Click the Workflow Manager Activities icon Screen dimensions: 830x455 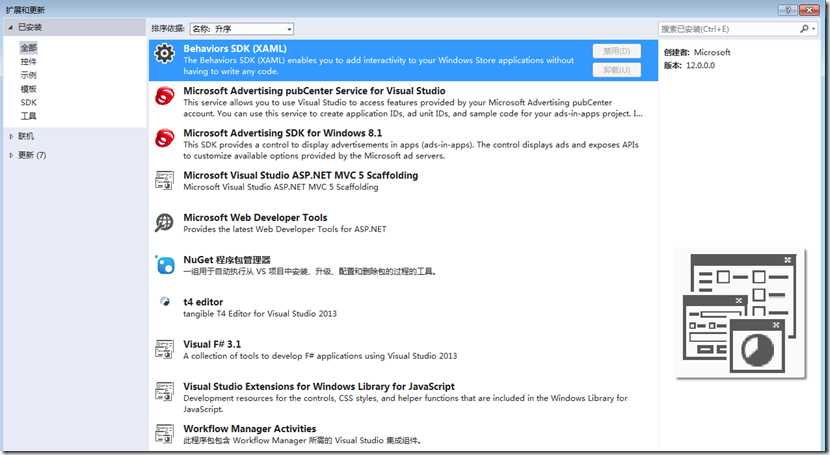164,433
